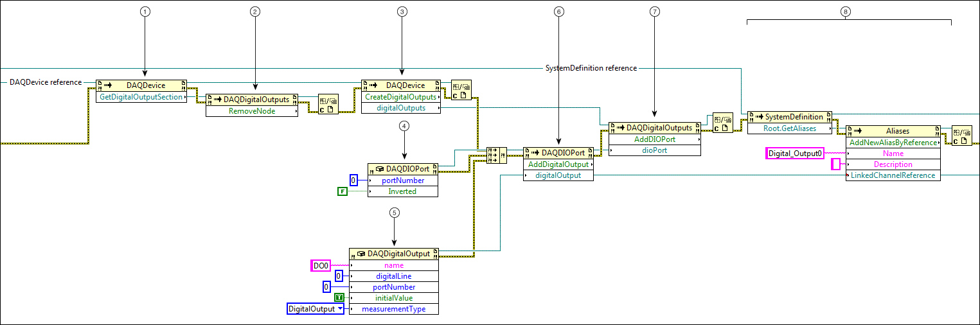Click the SystemDefinition invoke node header
The width and height of the screenshot is (980, 325).
[x=790, y=117]
